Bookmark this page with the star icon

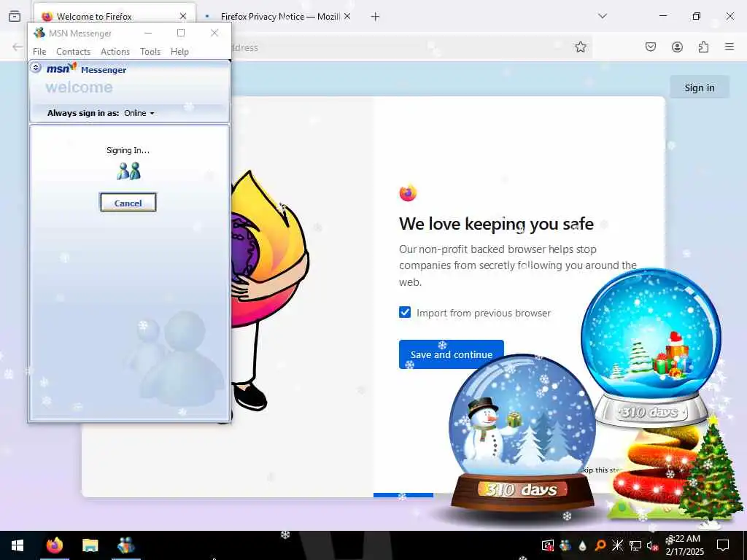tap(580, 47)
